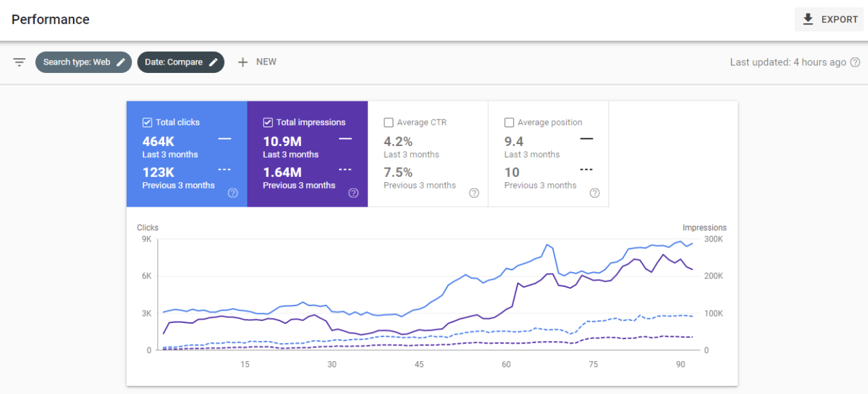Open the help icon next to Last updated
This screenshot has height=394, width=868.
pos(855,63)
